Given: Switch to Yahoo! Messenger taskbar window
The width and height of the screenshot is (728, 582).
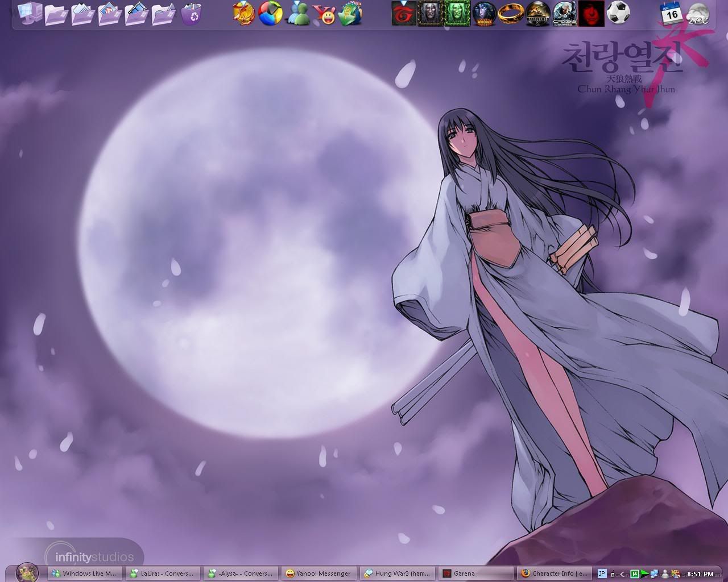Looking at the screenshot, I should pyautogui.click(x=319, y=573).
